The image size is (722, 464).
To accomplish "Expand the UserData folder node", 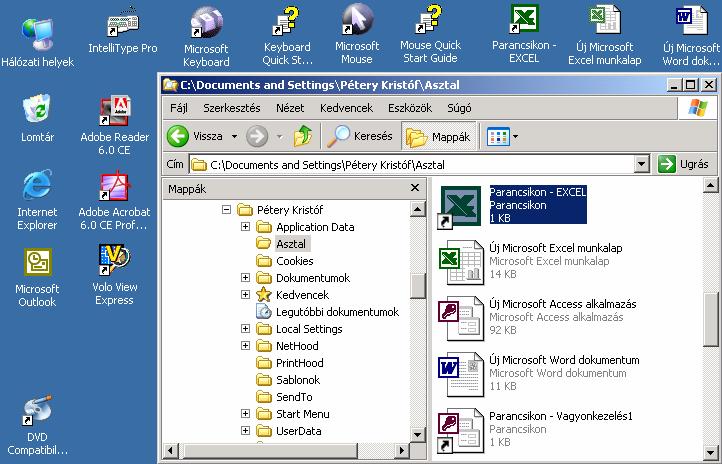I will (x=245, y=431).
